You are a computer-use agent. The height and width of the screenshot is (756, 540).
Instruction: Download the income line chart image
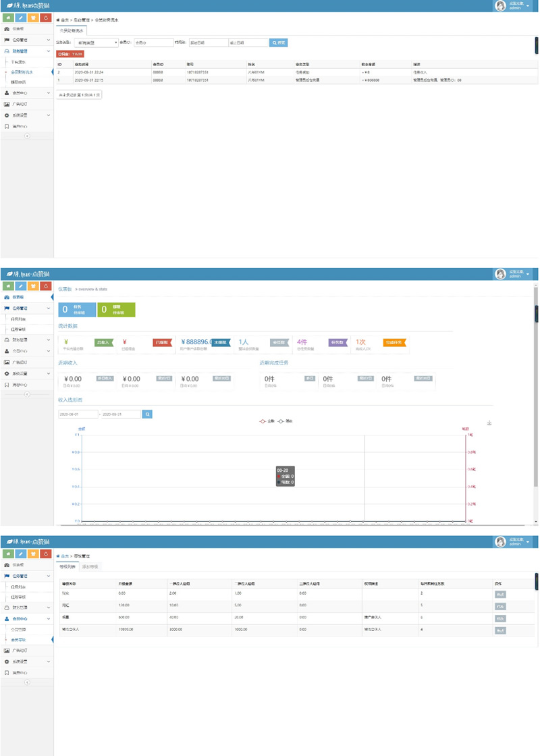tap(489, 423)
